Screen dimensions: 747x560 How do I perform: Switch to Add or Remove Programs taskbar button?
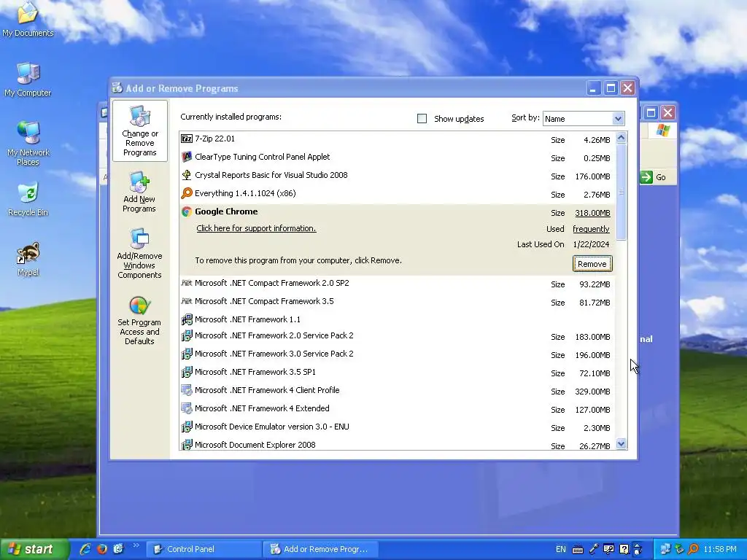pyautogui.click(x=320, y=549)
